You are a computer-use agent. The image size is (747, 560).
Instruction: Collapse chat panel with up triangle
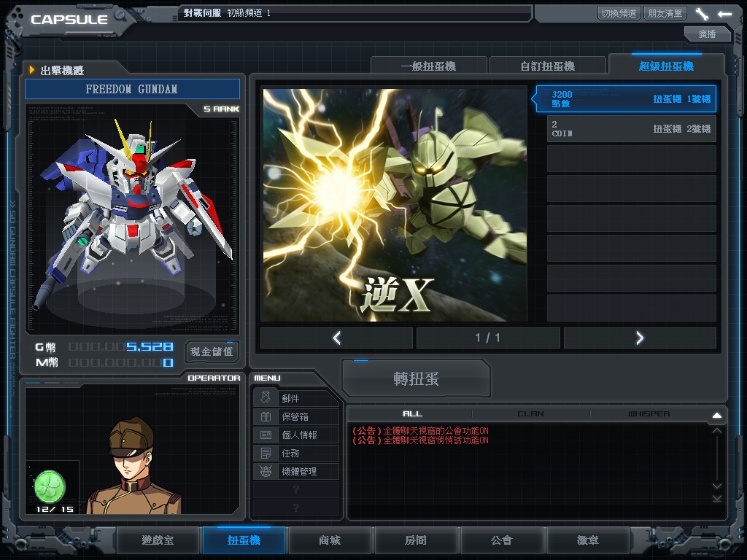(x=716, y=415)
